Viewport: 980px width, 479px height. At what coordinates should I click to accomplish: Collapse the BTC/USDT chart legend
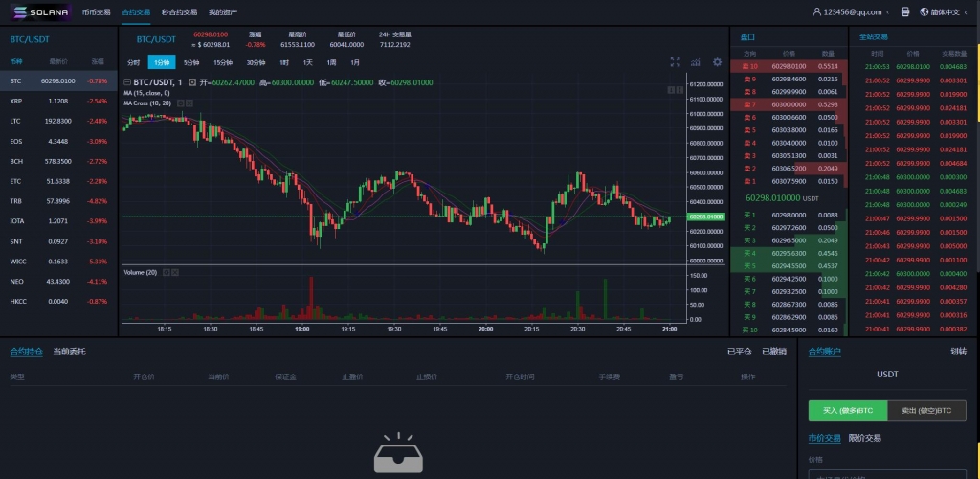tap(128, 82)
